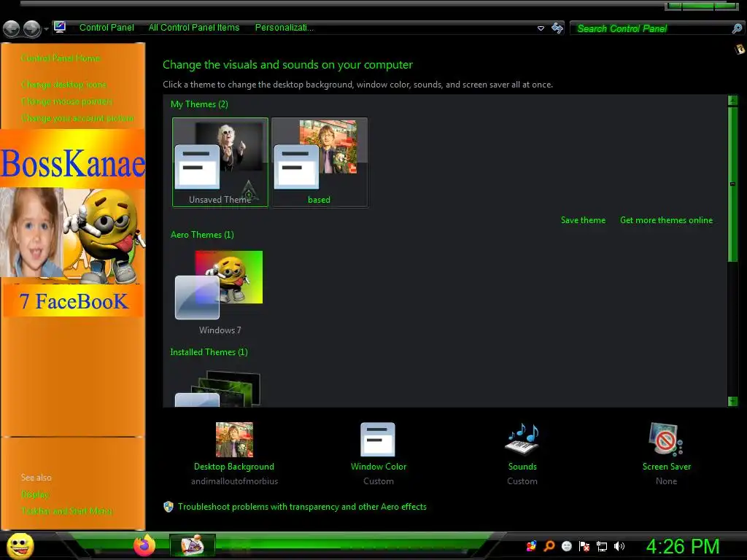
Task: Click the Installed Themes (1) heading
Action: coord(209,352)
